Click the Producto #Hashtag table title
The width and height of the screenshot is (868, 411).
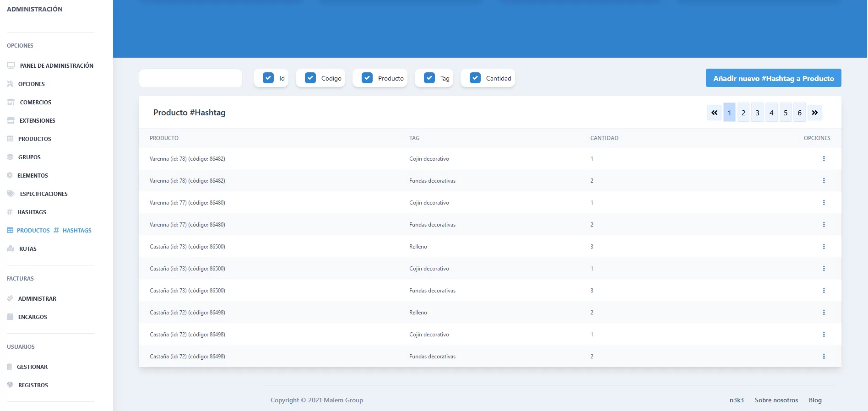click(x=189, y=112)
